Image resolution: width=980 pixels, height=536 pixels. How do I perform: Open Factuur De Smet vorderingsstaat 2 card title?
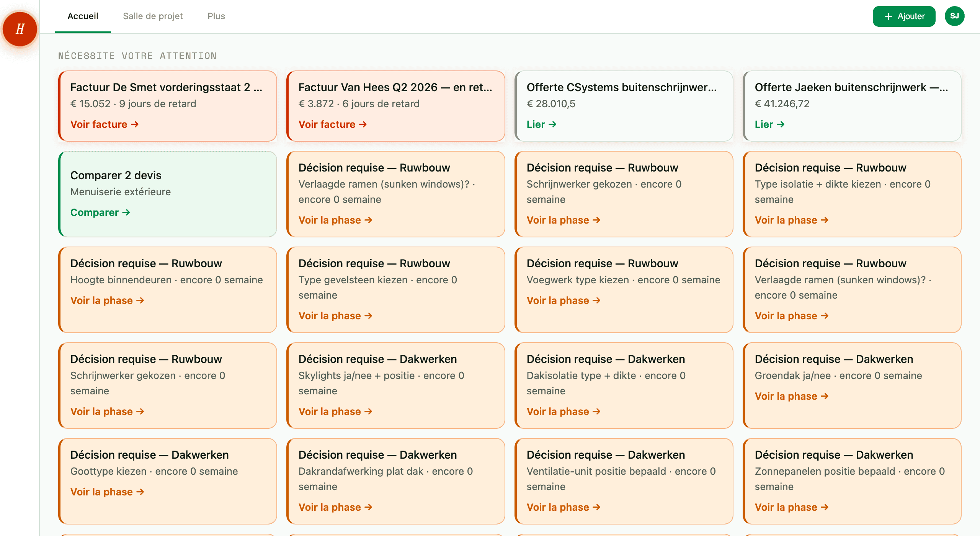[x=167, y=87]
